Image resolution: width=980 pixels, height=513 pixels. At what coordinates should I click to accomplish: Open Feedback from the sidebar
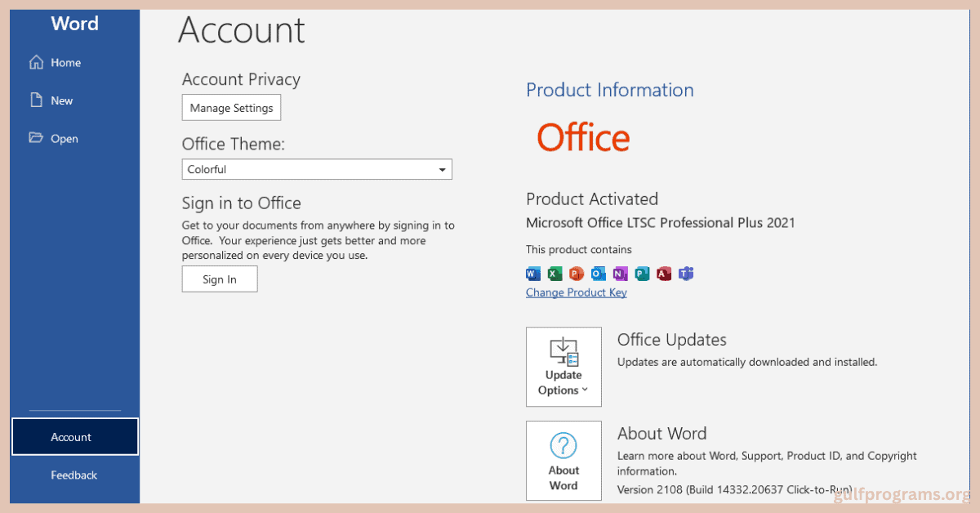tap(73, 475)
